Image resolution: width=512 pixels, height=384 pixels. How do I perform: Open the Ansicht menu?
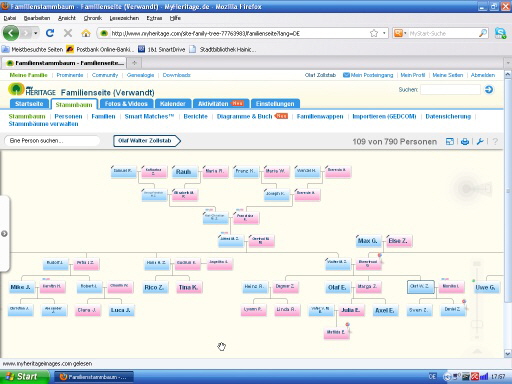coord(67,18)
